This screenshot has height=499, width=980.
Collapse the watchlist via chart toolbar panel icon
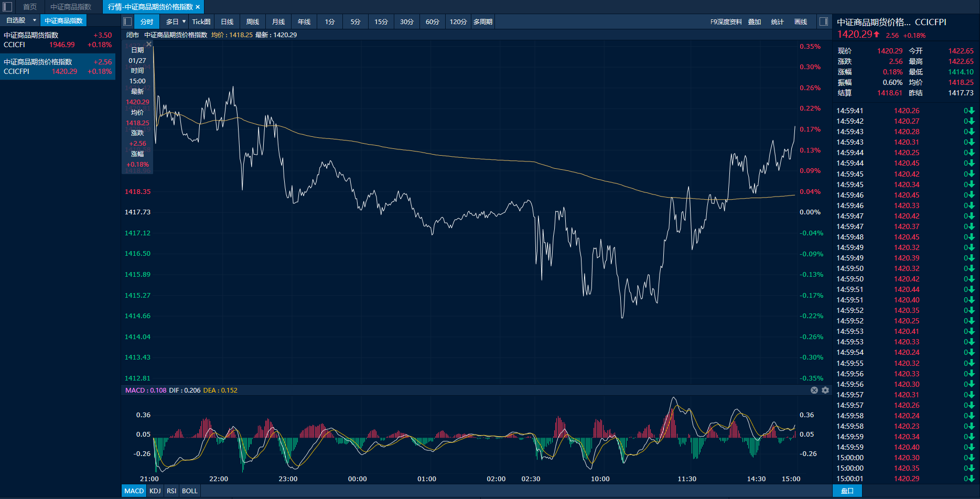point(127,21)
